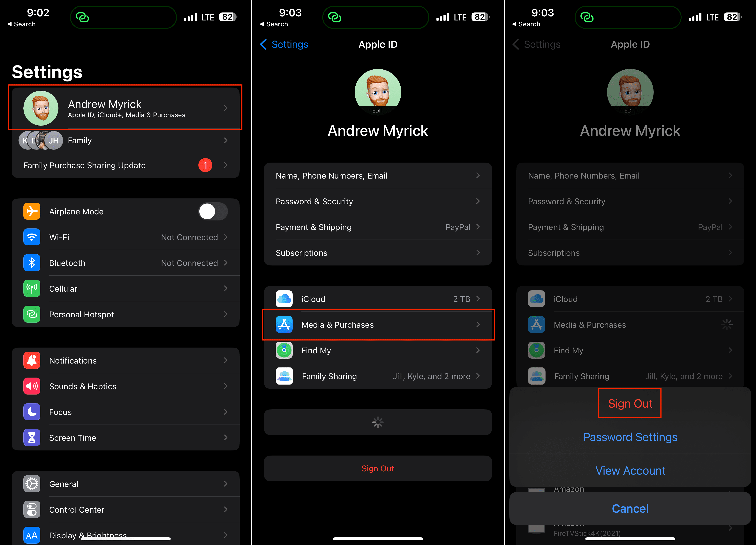
Task: Tap hotspot indicator in right screen's Dynamic Island
Action: pyautogui.click(x=587, y=17)
